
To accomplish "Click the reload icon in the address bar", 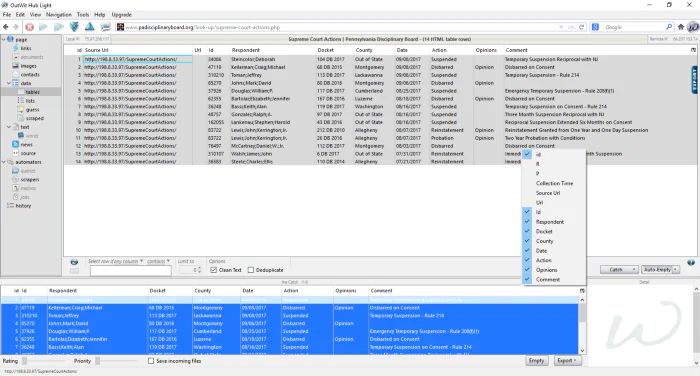I will point(581,27).
